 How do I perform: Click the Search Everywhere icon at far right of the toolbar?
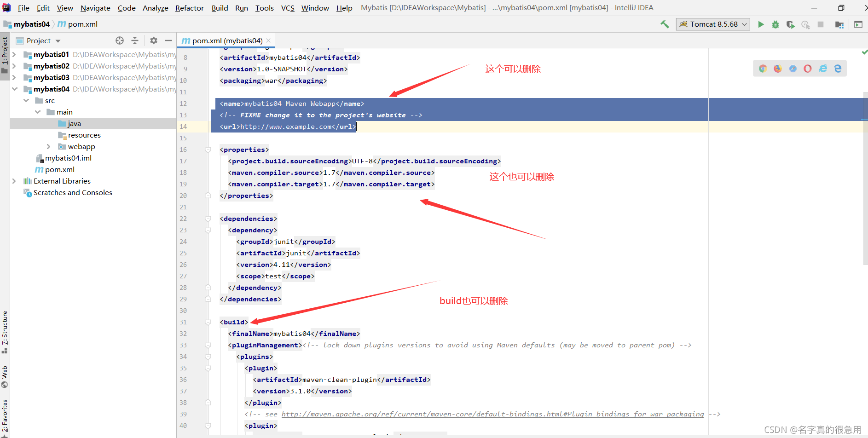858,24
